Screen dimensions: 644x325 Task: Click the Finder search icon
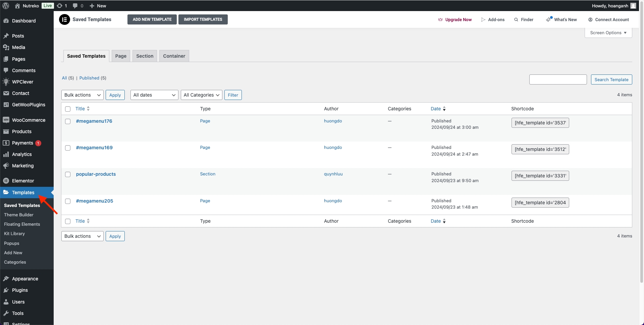[516, 20]
